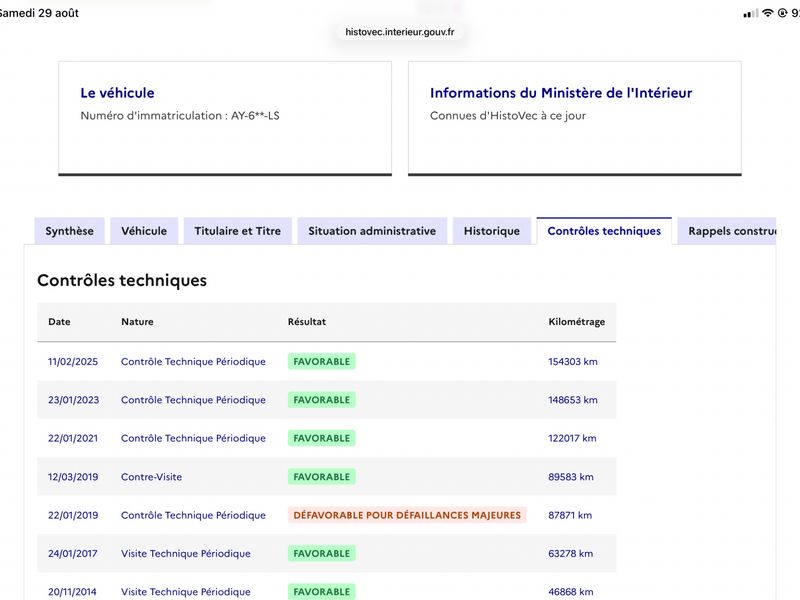Image resolution: width=800 pixels, height=600 pixels.
Task: Tap the cellular signal bars icon
Action: tap(751, 14)
